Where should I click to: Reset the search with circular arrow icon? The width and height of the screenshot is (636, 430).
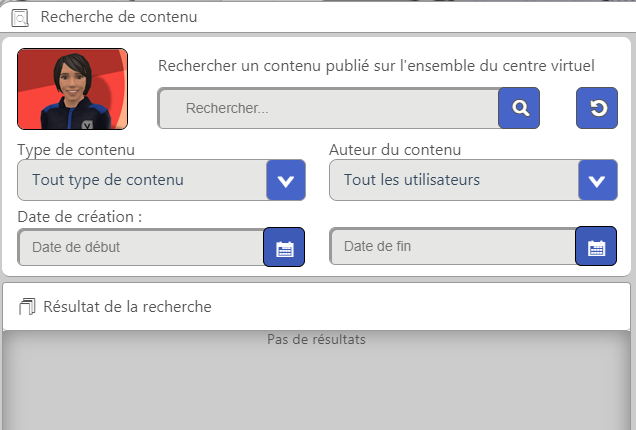coord(597,108)
